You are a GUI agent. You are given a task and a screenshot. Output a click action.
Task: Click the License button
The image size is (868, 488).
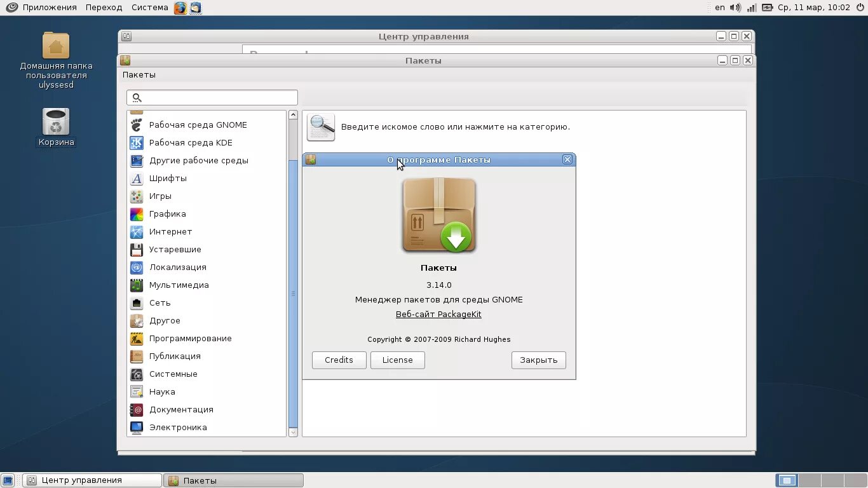(398, 360)
